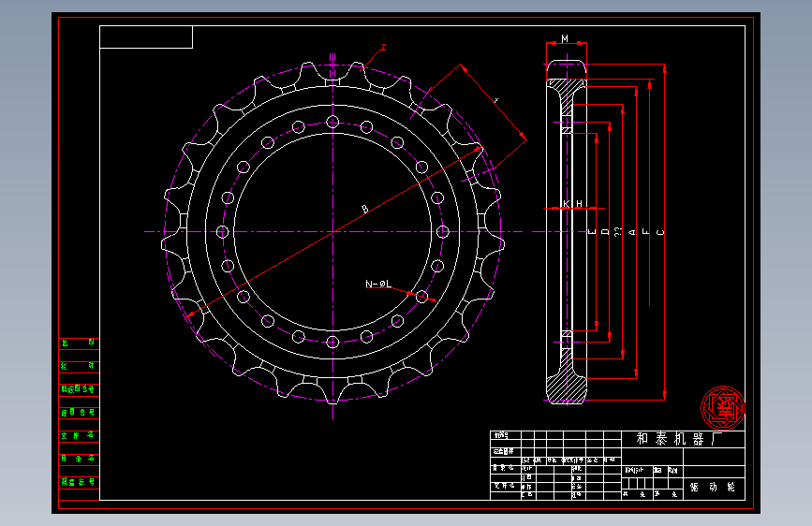Select the 'N-ØL' hole callout label
Image resolution: width=812 pixels, height=526 pixels.
click(378, 284)
